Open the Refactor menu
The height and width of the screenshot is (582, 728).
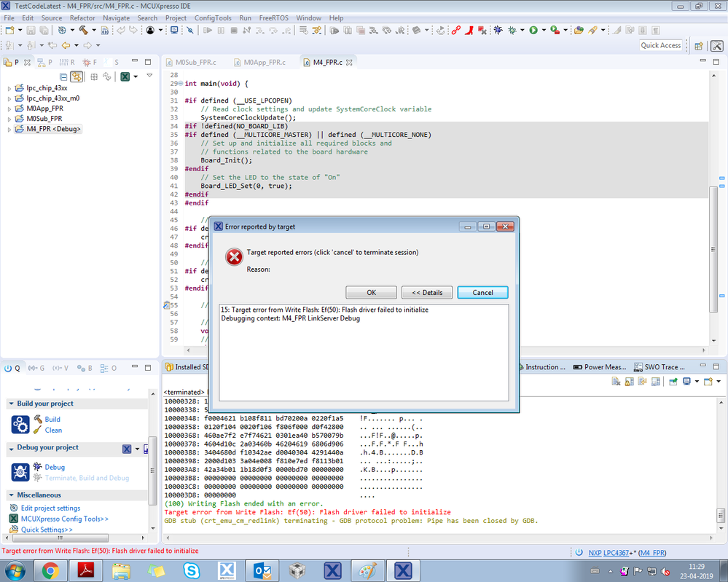click(x=82, y=18)
